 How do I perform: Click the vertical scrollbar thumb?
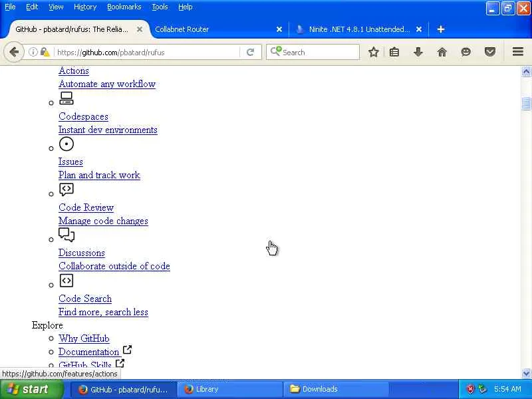point(526,104)
